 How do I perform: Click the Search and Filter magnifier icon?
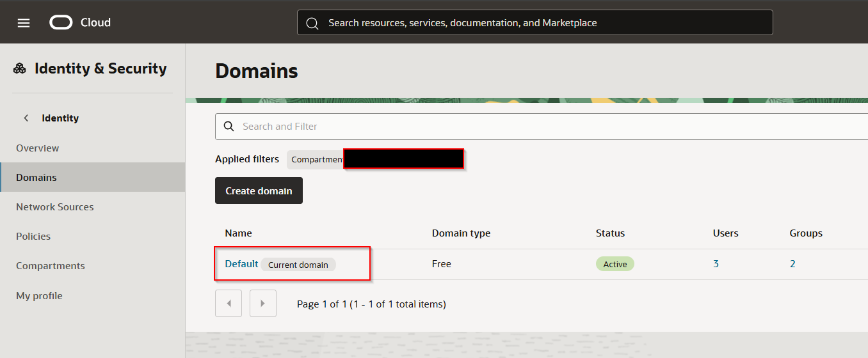229,127
